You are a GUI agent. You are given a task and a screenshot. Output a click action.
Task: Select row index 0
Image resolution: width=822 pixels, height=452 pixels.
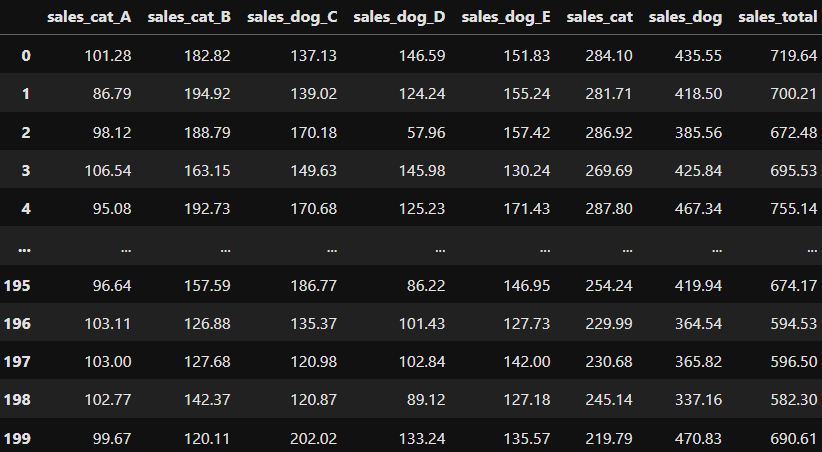tap(26, 56)
